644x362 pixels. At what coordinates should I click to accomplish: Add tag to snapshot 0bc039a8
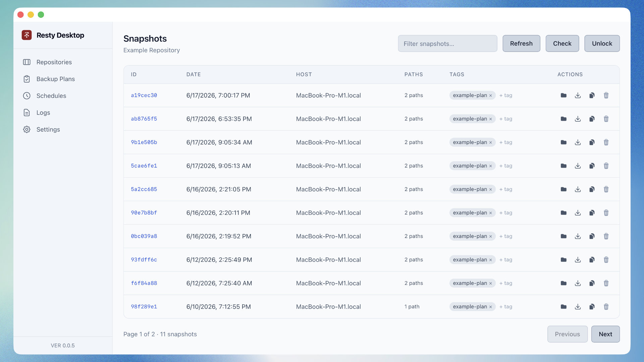coord(505,236)
